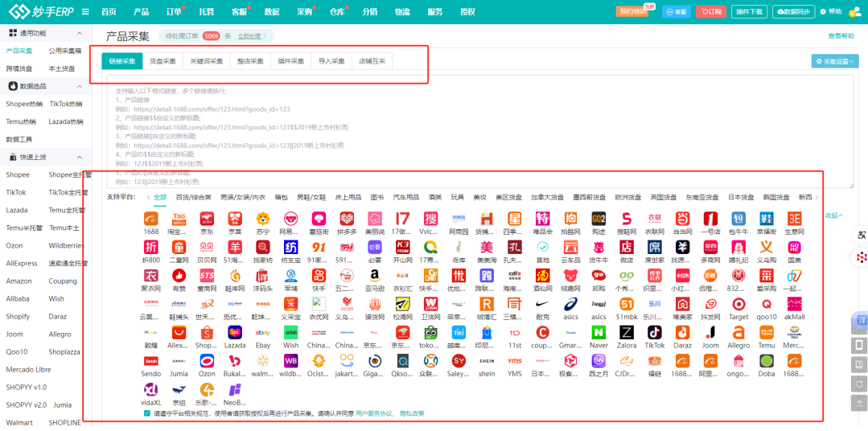868x431 pixels.
Task: Choose the 唯品会 platform icon
Action: click(x=542, y=218)
